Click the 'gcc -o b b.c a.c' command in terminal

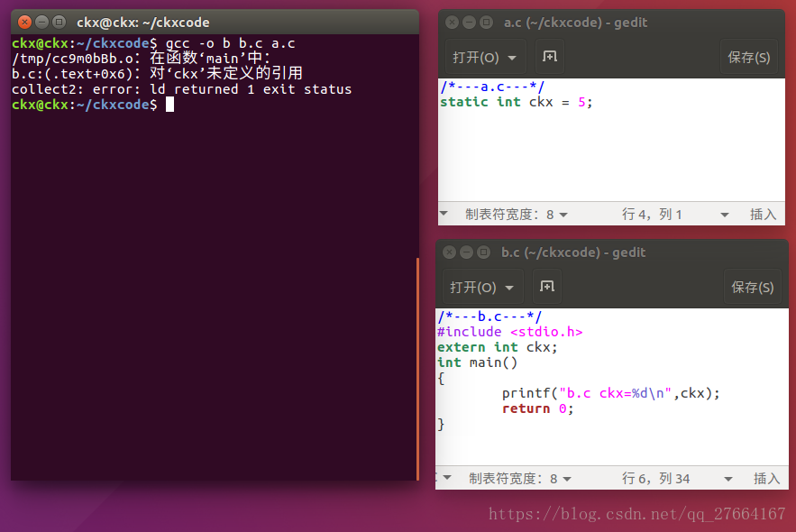tap(231, 43)
